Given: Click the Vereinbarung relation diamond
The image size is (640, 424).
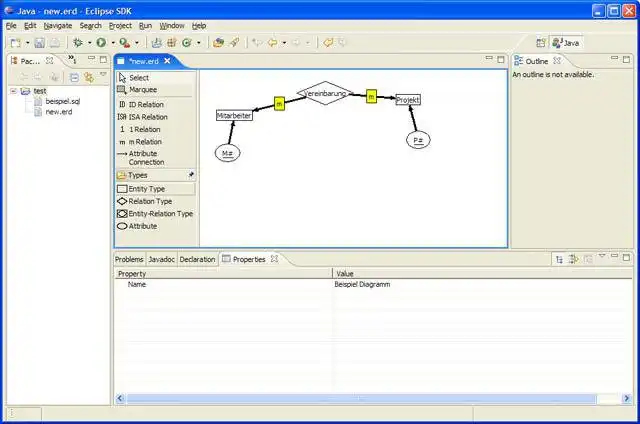Looking at the screenshot, I should point(325,93).
